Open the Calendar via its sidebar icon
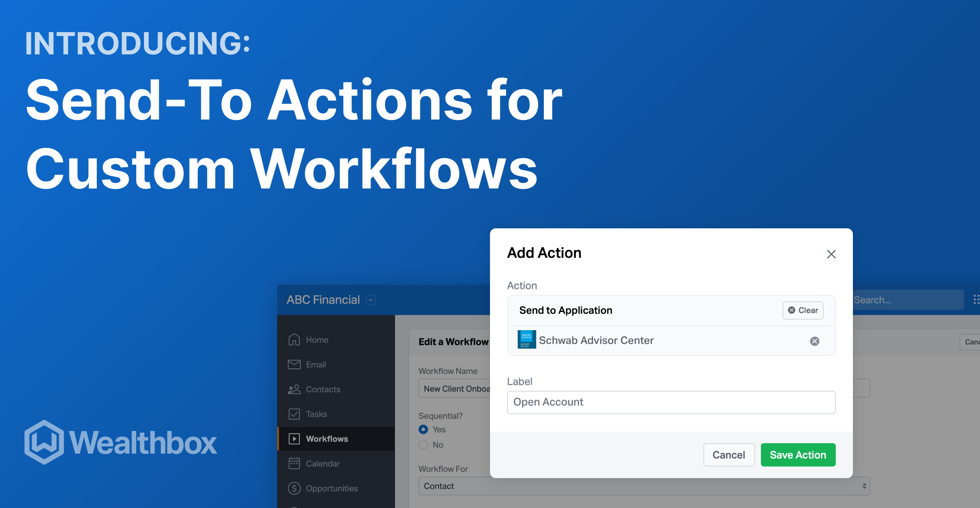 (x=294, y=464)
